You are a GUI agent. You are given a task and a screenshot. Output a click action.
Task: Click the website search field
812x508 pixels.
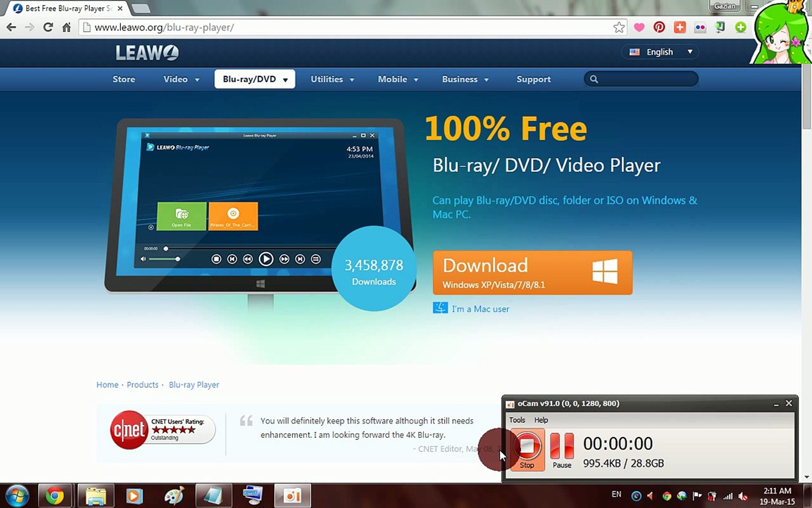coord(641,79)
